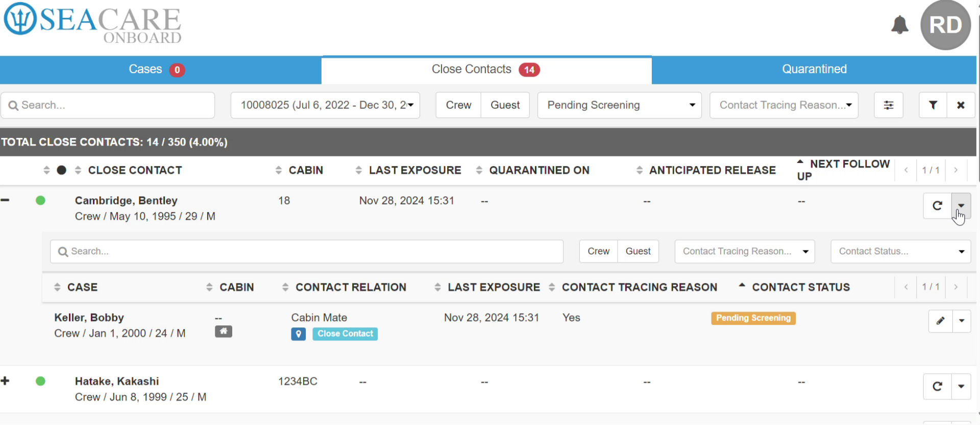Open the notifications bell
Image resolution: width=980 pixels, height=425 pixels.
pos(899,25)
